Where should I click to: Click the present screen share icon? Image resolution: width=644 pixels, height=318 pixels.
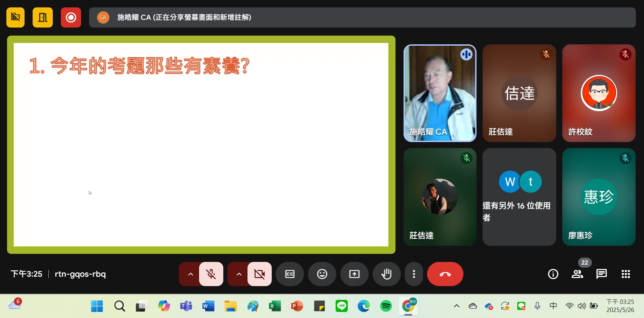point(354,274)
